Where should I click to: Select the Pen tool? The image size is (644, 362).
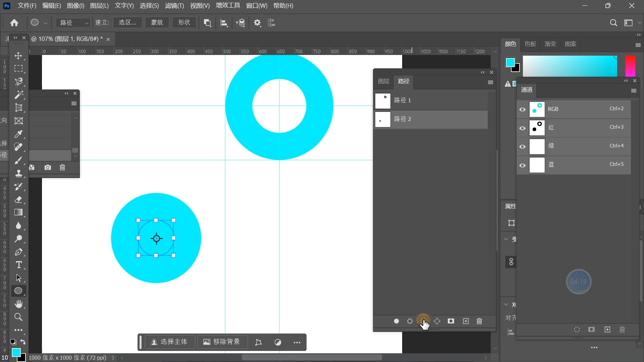(x=18, y=252)
